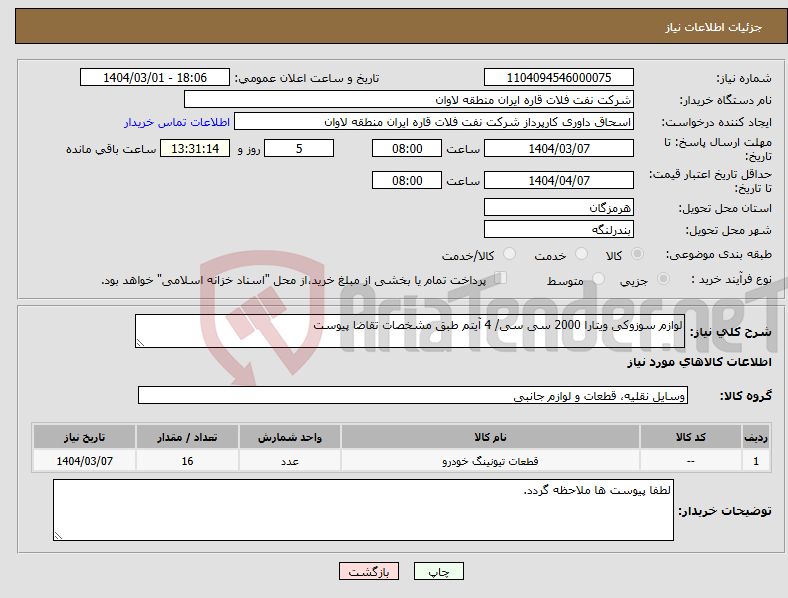Click the table date cell 1404/03/07

click(x=84, y=461)
